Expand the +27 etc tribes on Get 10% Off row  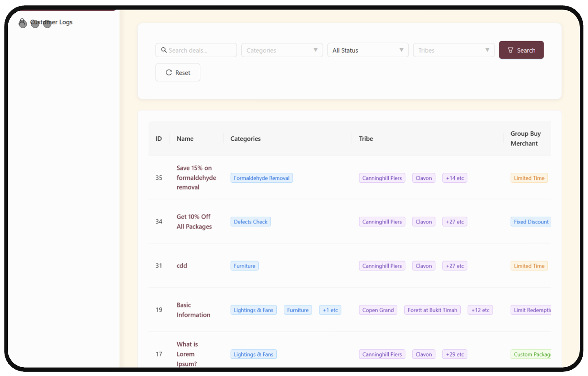454,221
